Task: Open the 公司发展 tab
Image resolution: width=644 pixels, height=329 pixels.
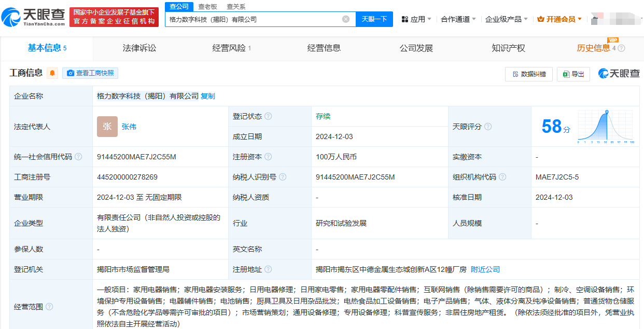Action: click(416, 48)
